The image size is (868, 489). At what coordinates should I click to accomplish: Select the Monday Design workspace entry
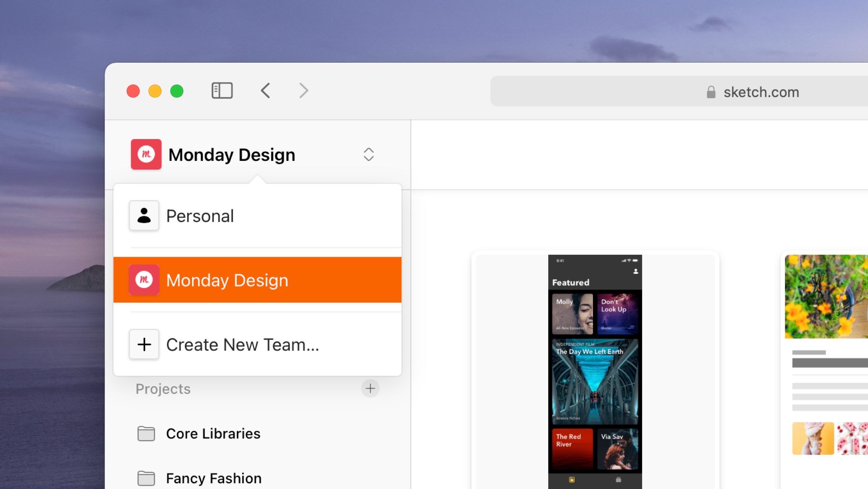[258, 279]
